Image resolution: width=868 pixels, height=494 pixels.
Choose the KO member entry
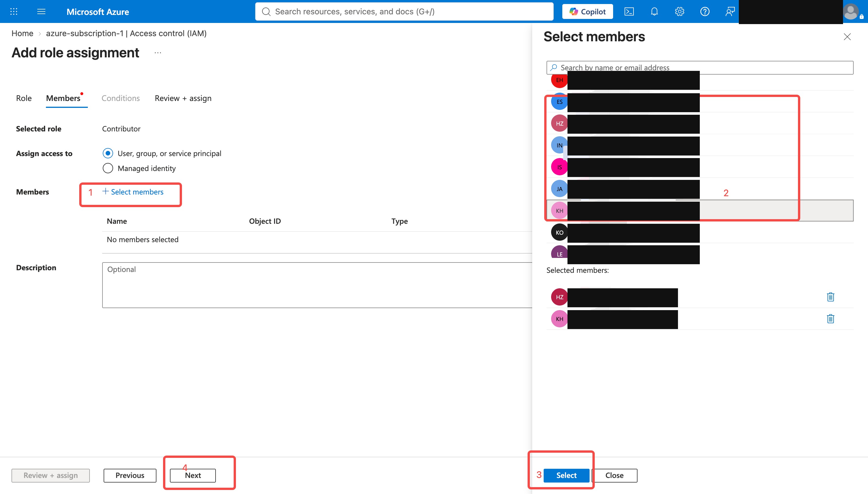[700, 232]
